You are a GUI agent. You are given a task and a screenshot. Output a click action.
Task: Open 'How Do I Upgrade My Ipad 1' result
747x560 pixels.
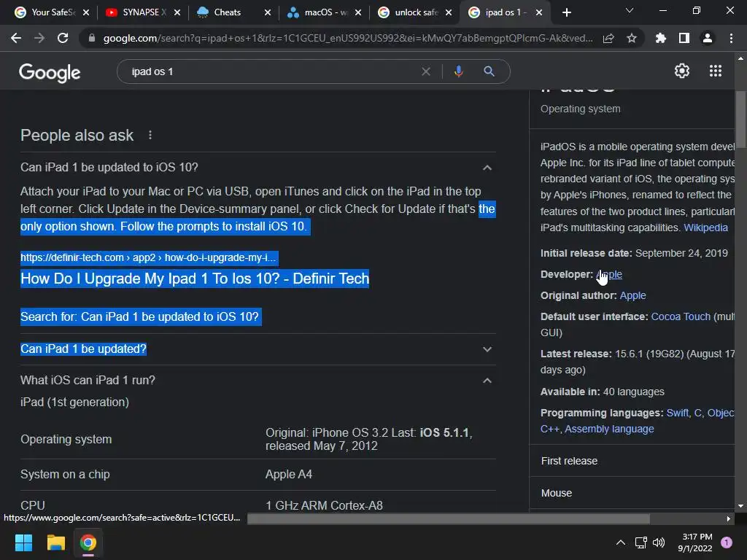point(195,279)
